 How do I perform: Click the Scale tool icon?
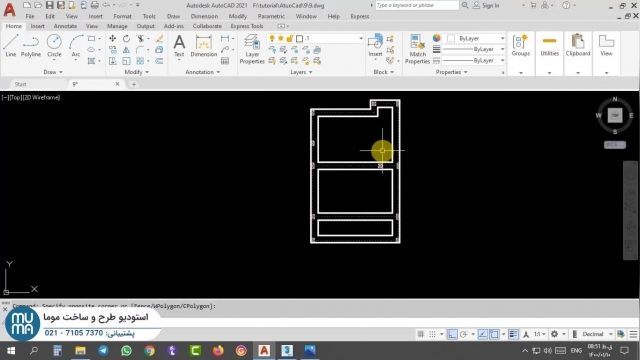127,61
